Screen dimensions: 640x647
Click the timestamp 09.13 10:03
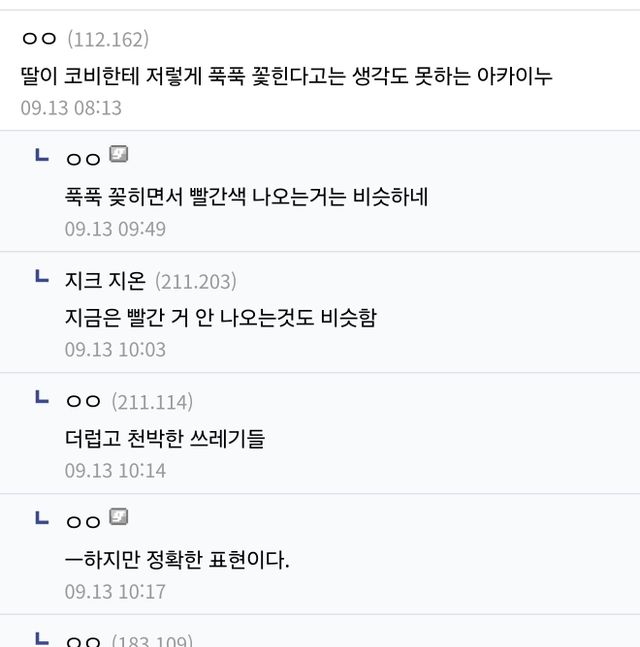pyautogui.click(x=115, y=350)
